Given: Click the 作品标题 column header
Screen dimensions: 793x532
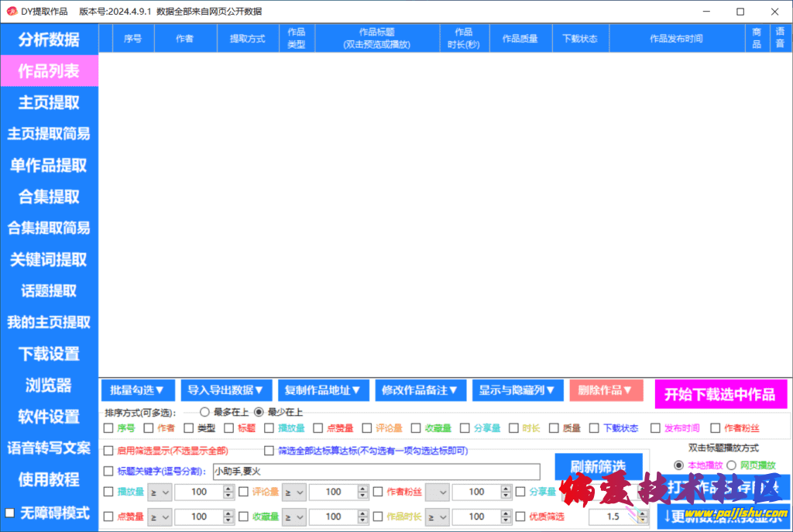Looking at the screenshot, I should point(377,38).
